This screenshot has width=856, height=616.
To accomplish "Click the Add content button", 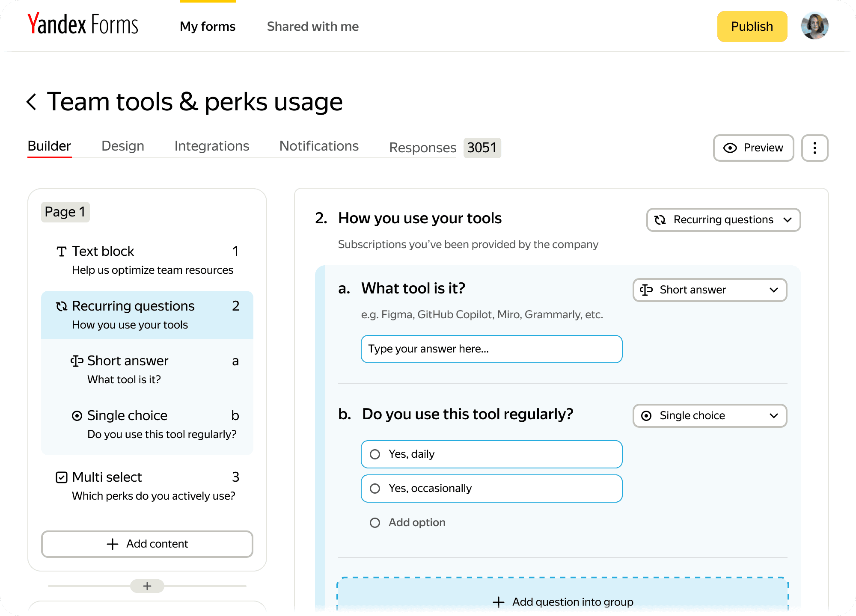I will tap(147, 544).
